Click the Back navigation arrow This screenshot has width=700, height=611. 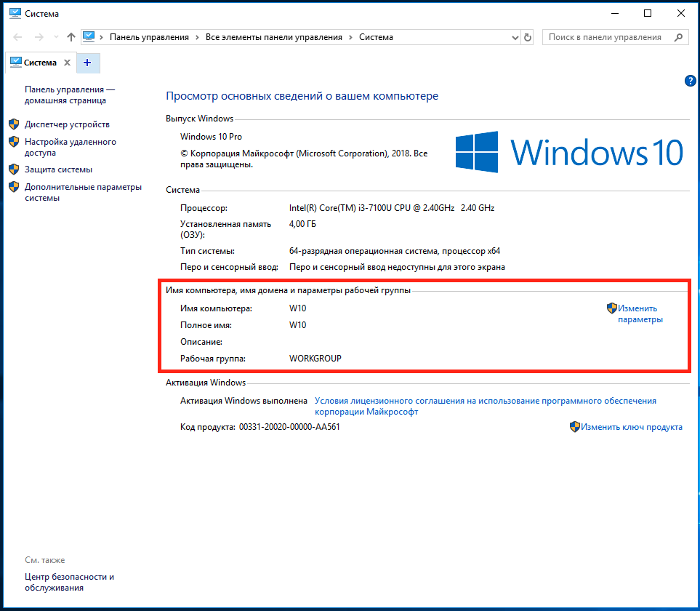tap(17, 37)
